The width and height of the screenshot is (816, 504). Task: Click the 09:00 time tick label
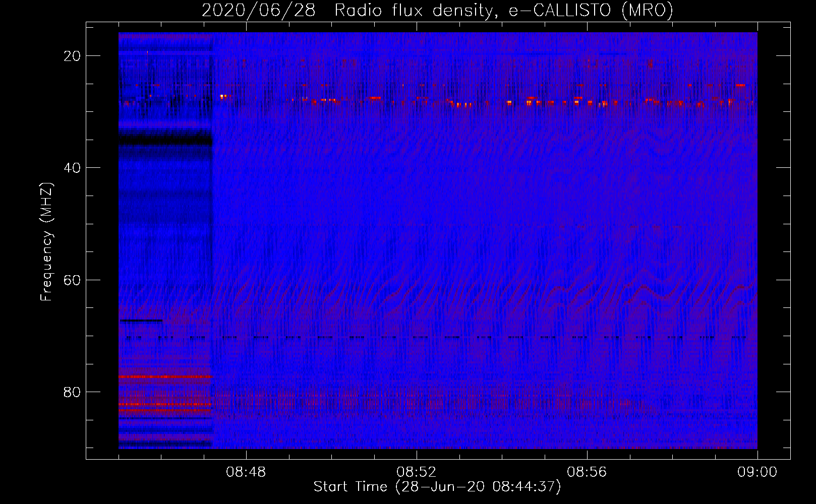[757, 472]
